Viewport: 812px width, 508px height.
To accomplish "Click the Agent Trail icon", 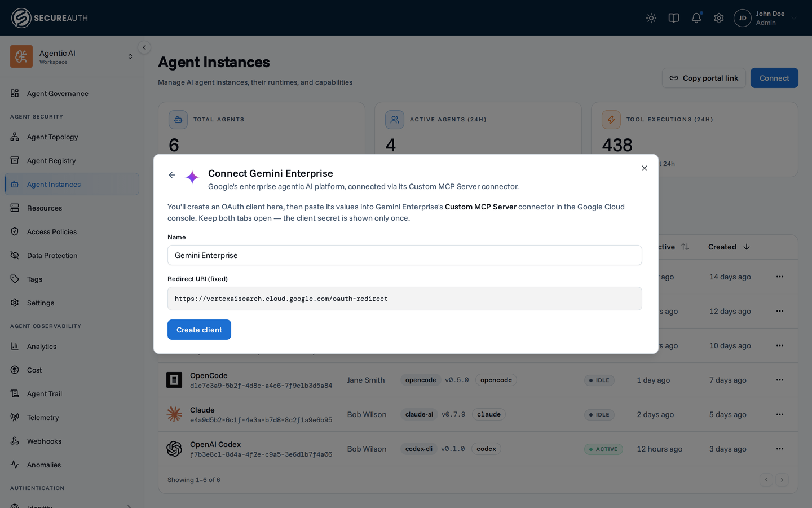I will coord(15,393).
